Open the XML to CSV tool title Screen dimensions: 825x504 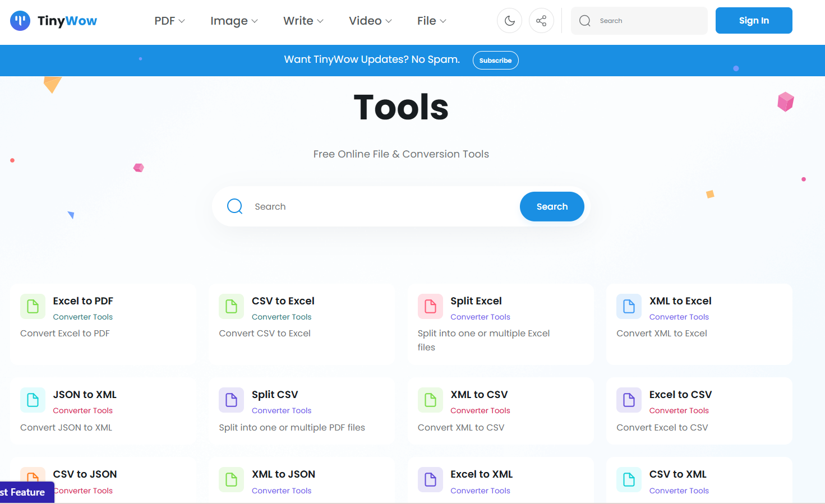[x=479, y=395]
